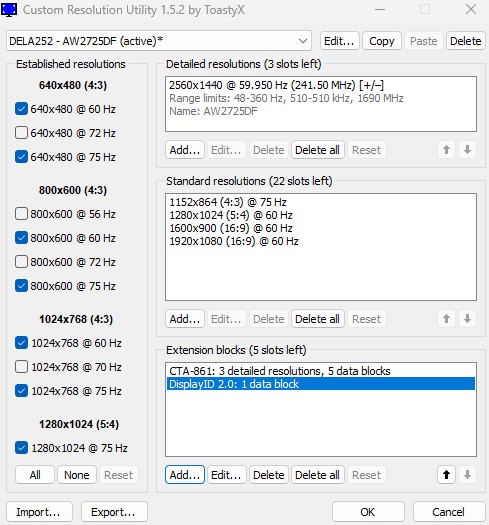489x525 pixels.
Task: Click the Paste button at the top
Action: point(424,41)
